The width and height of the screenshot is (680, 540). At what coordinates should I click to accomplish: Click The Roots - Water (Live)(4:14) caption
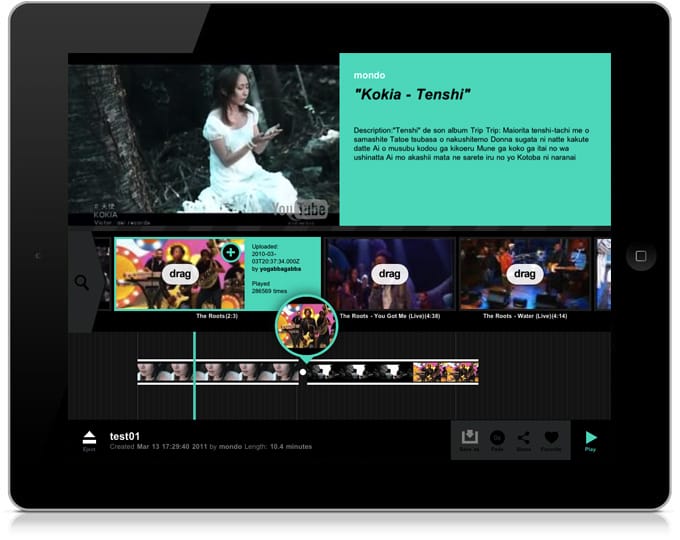pos(525,316)
